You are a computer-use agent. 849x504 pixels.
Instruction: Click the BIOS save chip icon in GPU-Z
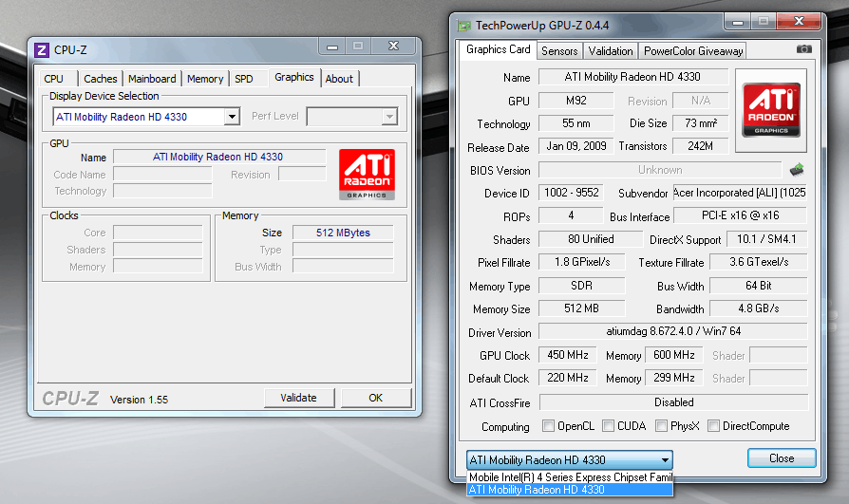click(x=797, y=170)
